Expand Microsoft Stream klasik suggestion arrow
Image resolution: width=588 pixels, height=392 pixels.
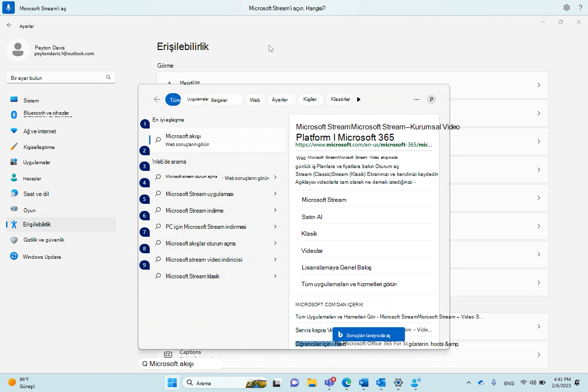click(275, 276)
